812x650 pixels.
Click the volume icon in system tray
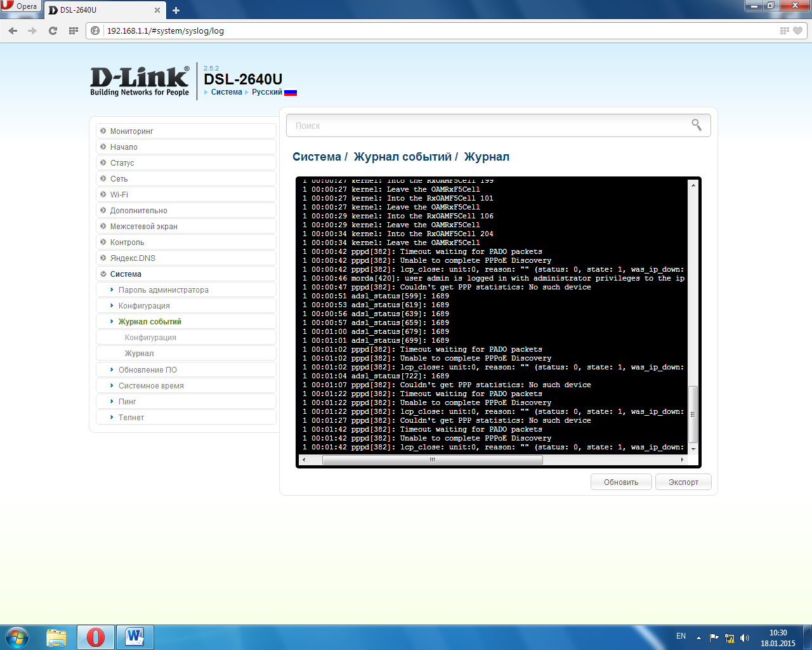745,638
